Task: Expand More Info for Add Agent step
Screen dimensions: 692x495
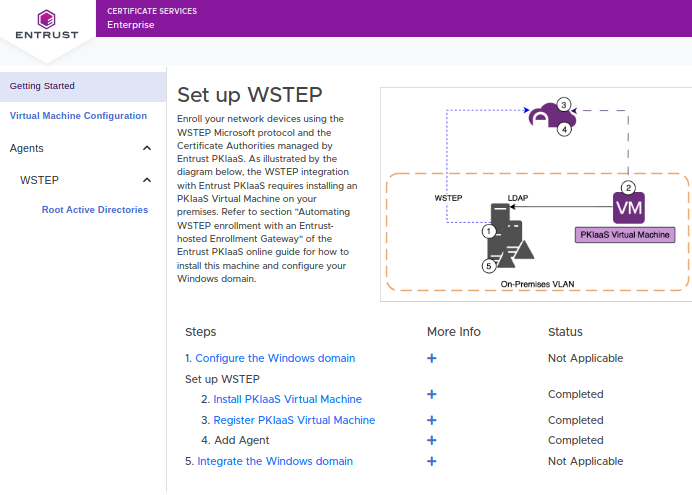Action: pyautogui.click(x=432, y=440)
